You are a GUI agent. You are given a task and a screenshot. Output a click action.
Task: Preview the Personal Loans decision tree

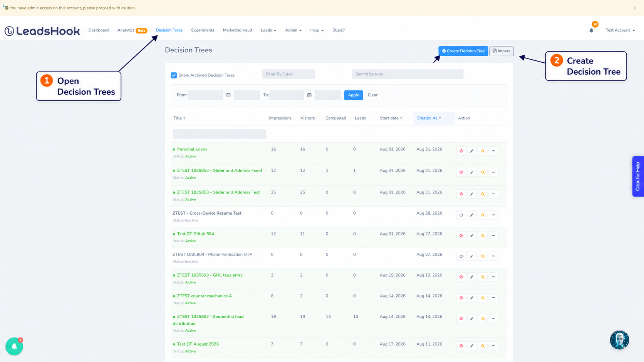(483, 151)
